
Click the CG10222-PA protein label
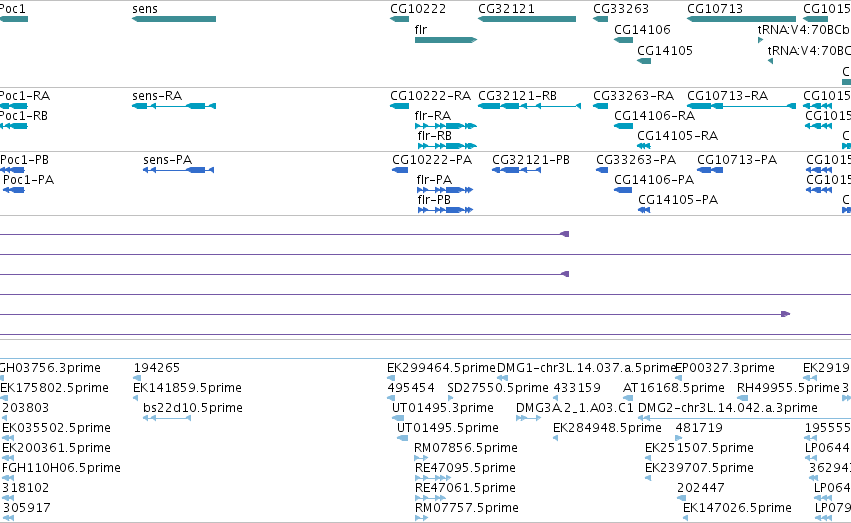pyautogui.click(x=432, y=160)
